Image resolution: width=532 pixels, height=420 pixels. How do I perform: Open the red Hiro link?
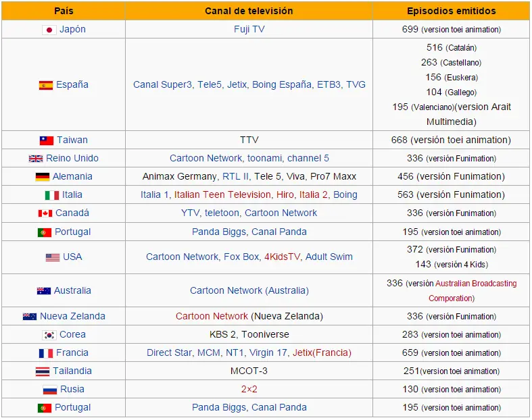click(285, 195)
